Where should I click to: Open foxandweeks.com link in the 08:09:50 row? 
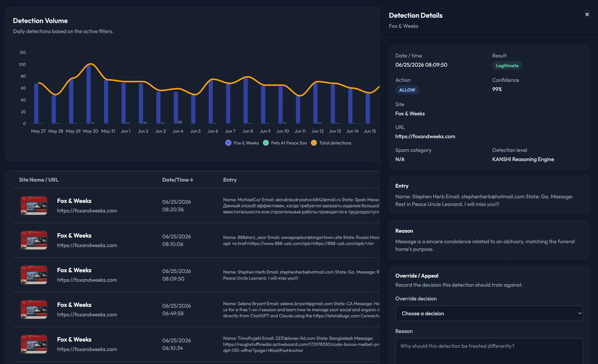click(87, 280)
